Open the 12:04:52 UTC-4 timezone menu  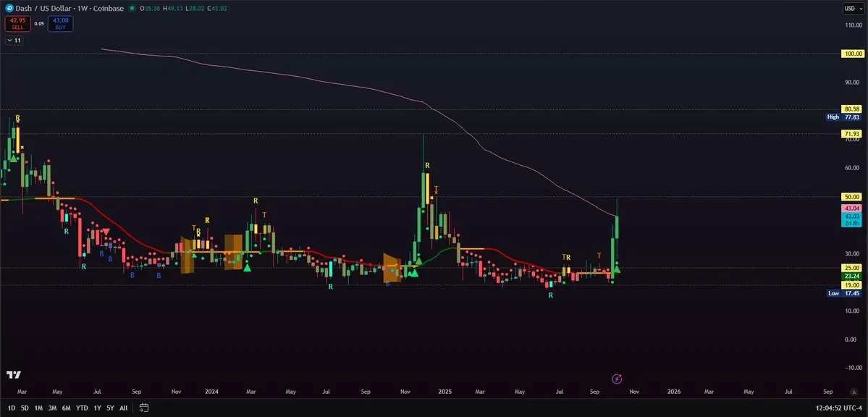(839, 408)
